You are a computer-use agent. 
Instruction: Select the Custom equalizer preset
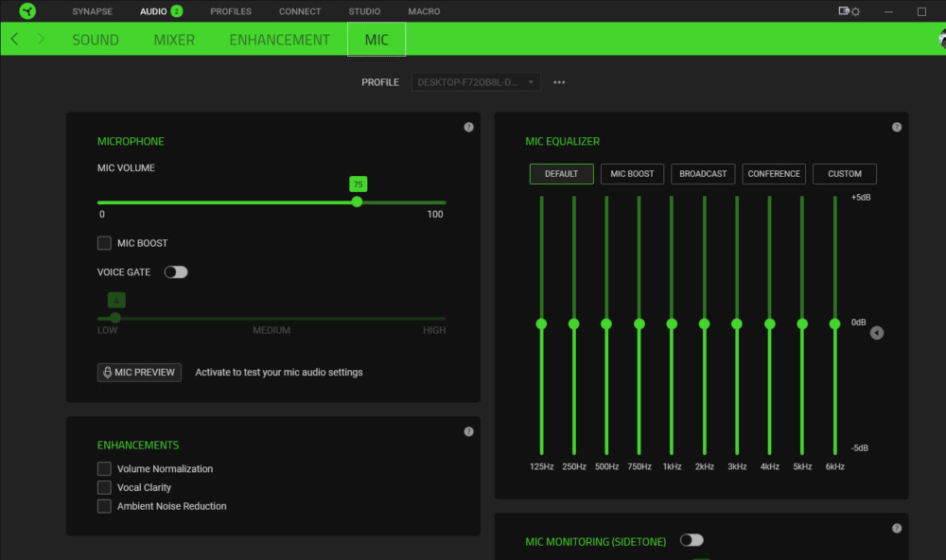pyautogui.click(x=845, y=174)
